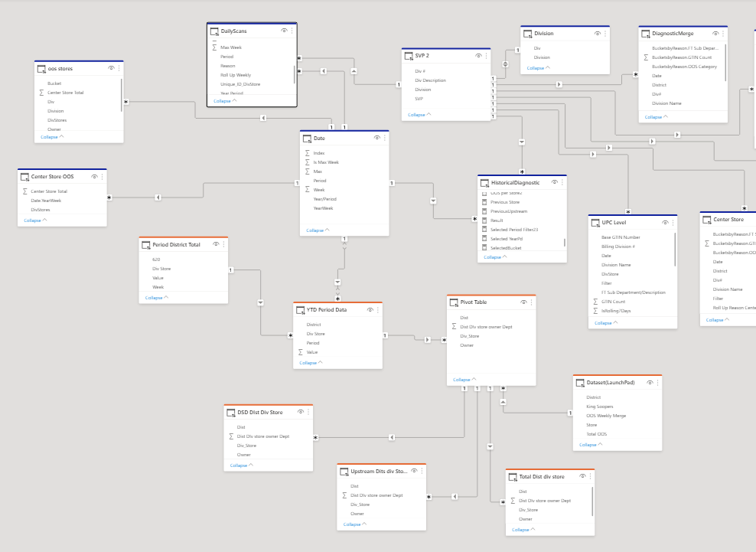756x552 pixels.
Task: Click the DiagnosticMerge table icon
Action: 646,34
